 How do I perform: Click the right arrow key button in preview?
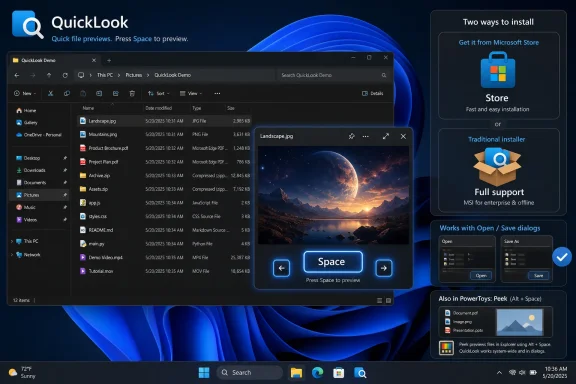coord(384,268)
